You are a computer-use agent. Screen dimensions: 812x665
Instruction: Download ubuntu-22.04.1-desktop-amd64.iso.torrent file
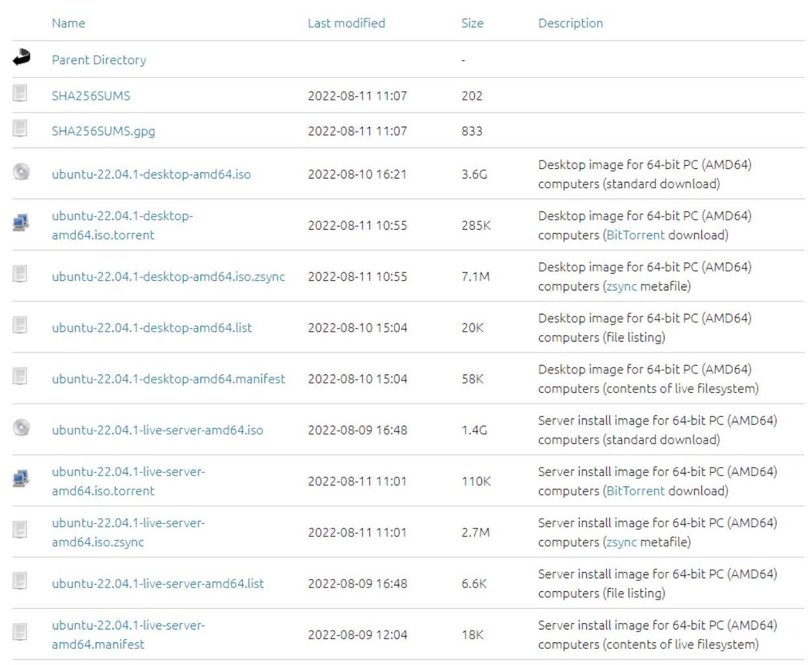[122, 225]
